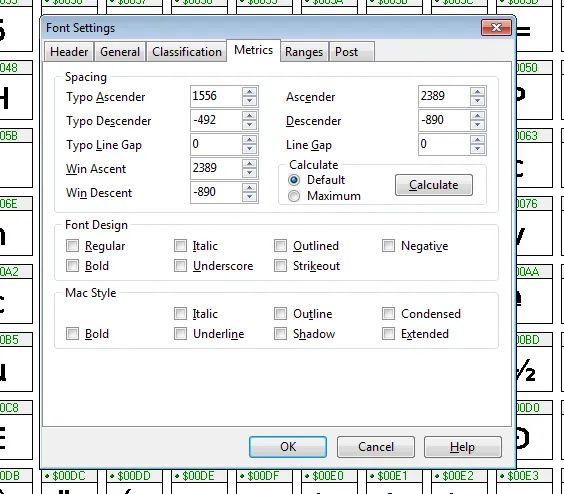Increase Typo Descender with up arrow
The width and height of the screenshot is (564, 494).
pos(249,116)
